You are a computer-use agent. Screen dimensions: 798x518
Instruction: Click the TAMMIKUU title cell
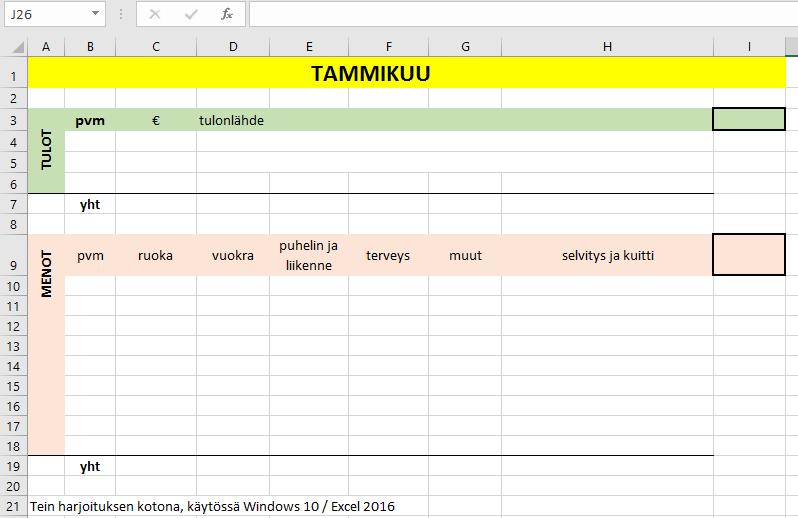point(407,73)
